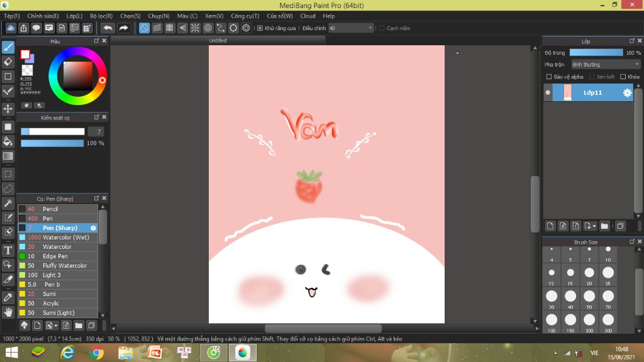Screen dimensions: 644x362
Task: Select the Magic Wand tool
Action: click(8, 203)
